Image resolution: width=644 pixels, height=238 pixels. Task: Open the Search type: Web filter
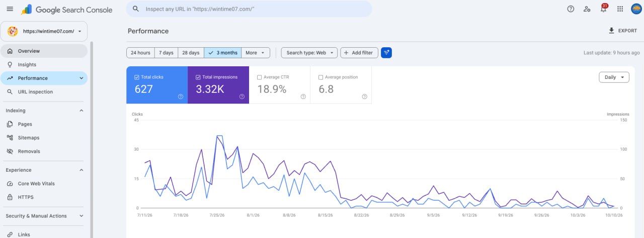309,53
